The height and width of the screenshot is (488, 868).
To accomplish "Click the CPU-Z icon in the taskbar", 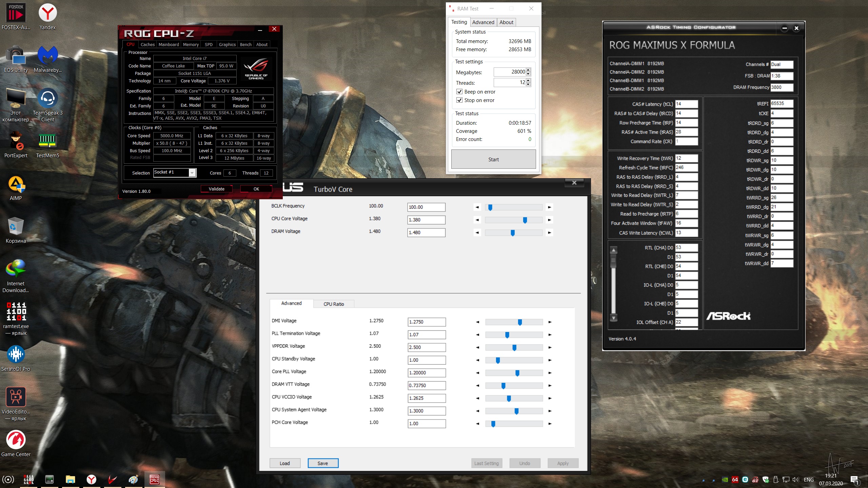I will click(x=155, y=480).
